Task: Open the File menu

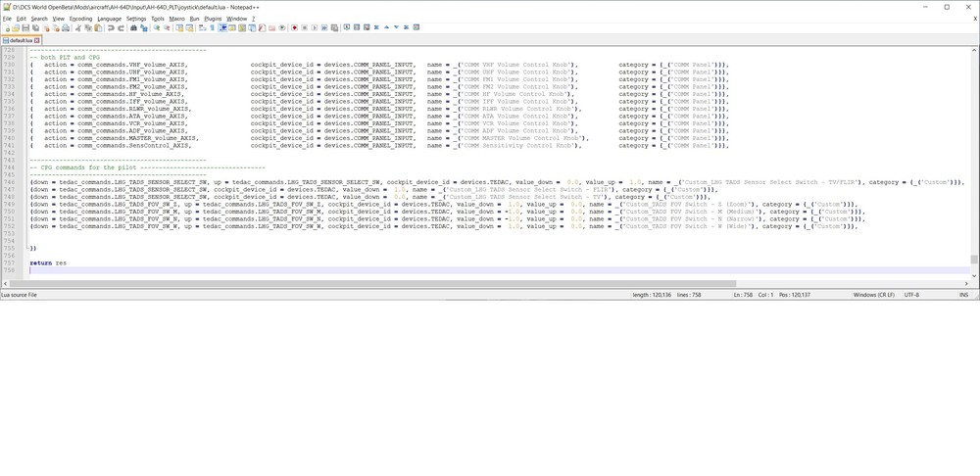Action: 7,19
